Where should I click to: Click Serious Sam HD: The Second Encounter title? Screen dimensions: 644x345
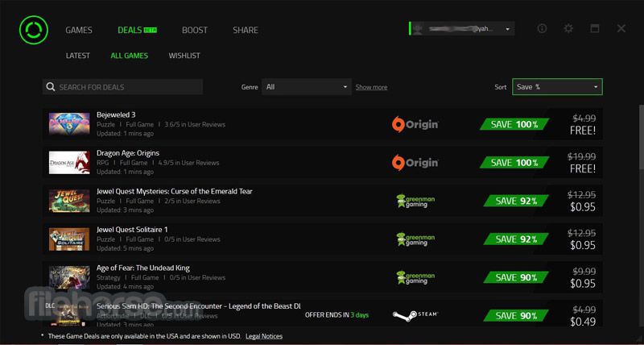199,306
